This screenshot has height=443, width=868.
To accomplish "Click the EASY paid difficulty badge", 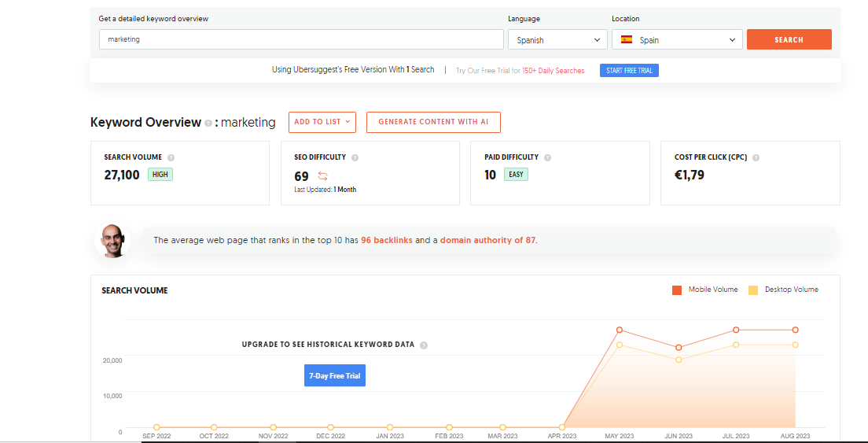I will tap(516, 175).
